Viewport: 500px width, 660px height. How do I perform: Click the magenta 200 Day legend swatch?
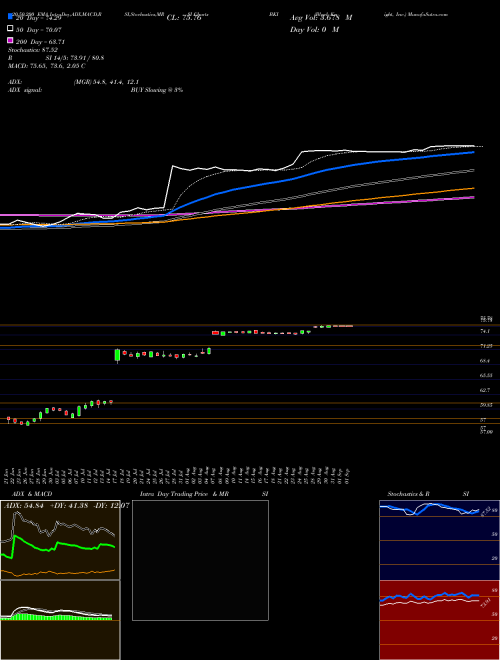[x=11, y=40]
